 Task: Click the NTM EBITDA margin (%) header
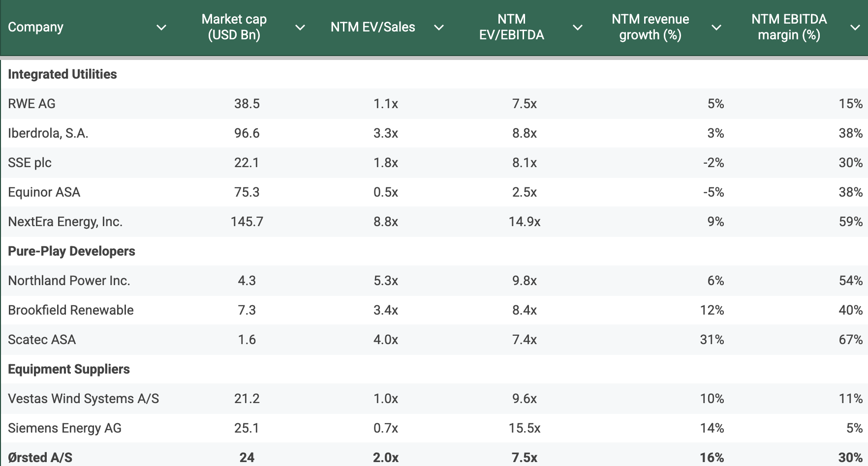[789, 27]
